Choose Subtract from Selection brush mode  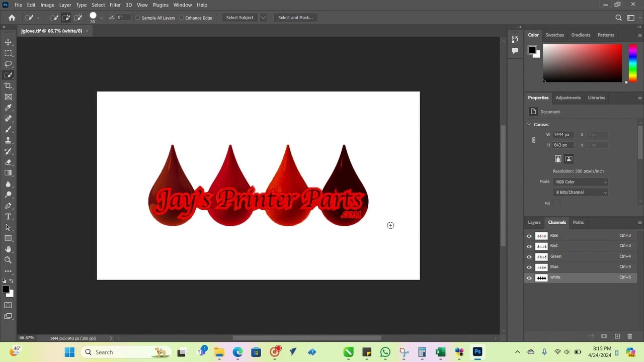78,18
